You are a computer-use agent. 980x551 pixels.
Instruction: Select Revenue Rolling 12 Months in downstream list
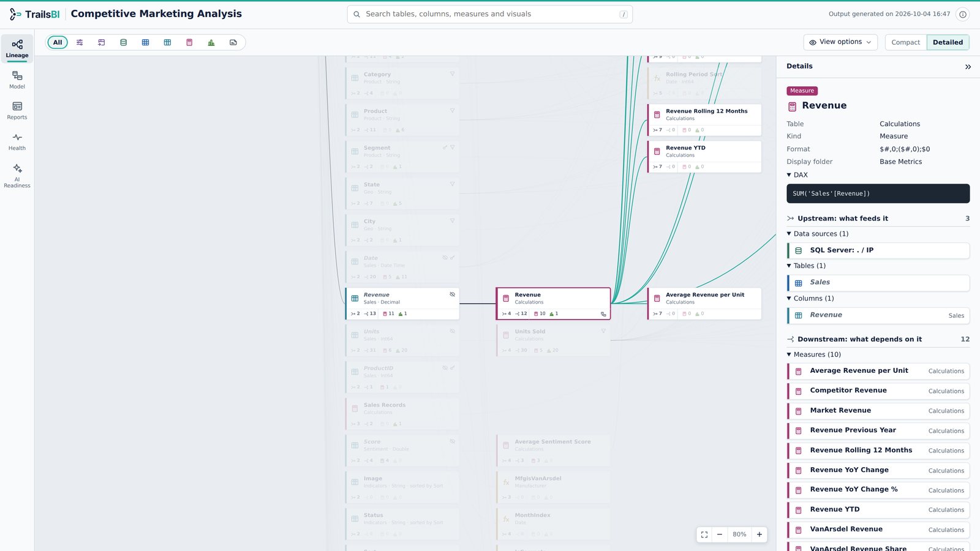coord(878,451)
